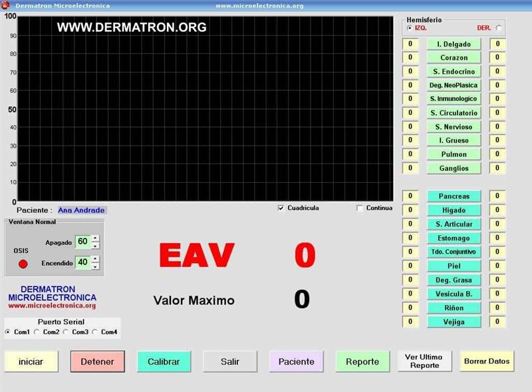Image resolution: width=532 pixels, height=392 pixels.
Task: Stop measurement with the Detener button
Action: 98,361
